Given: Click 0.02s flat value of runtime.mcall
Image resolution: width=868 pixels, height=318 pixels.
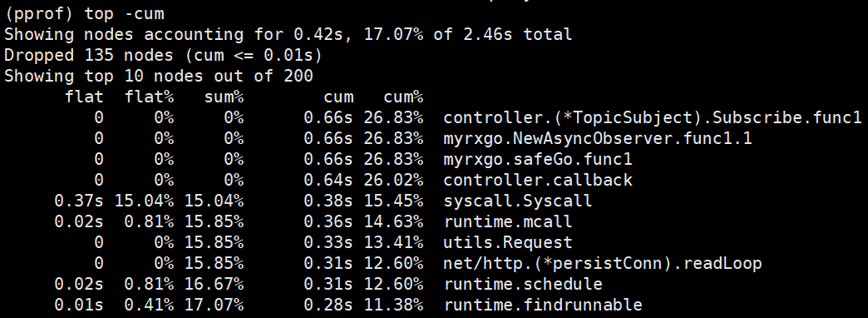Looking at the screenshot, I should click(x=79, y=221).
